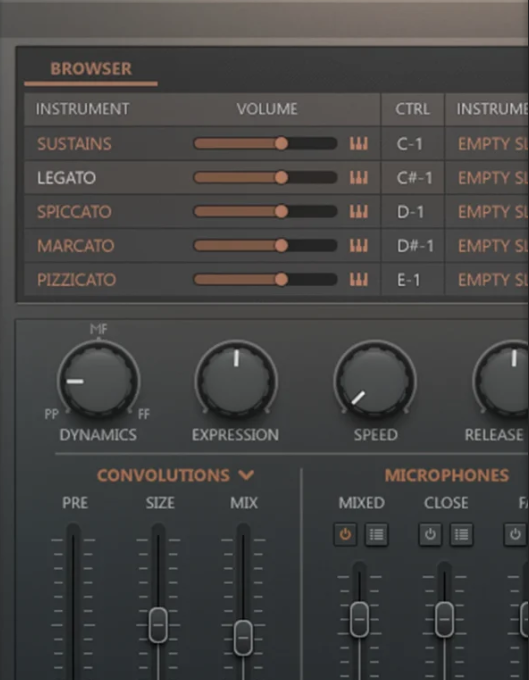Click the DYNAMICS knob

click(x=98, y=381)
